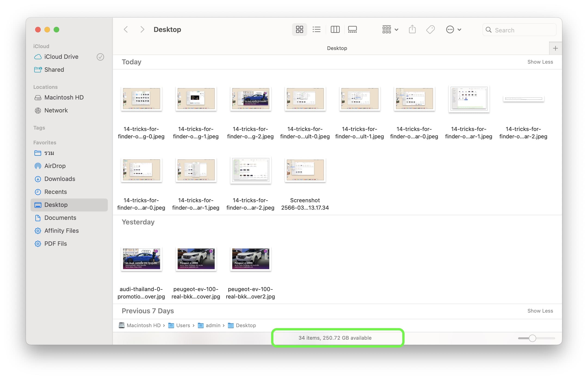The width and height of the screenshot is (588, 379).
Task: Switch to column view
Action: [x=335, y=30]
